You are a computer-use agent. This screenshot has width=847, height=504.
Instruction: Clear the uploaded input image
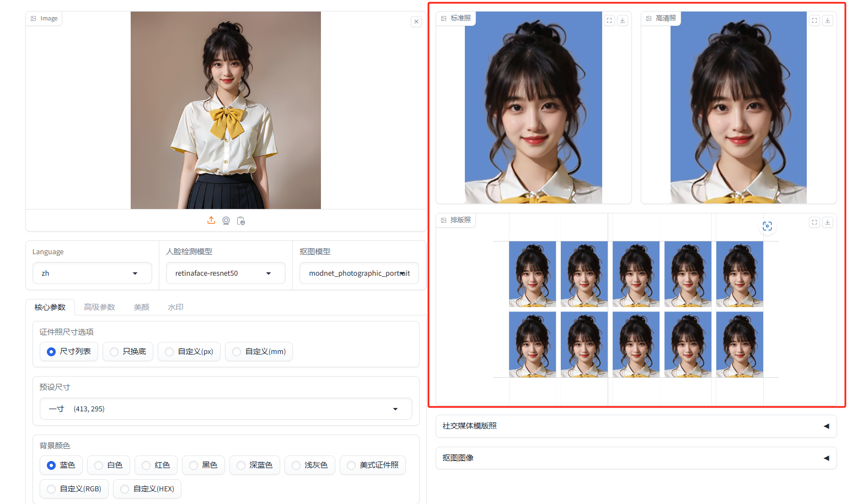pos(416,22)
